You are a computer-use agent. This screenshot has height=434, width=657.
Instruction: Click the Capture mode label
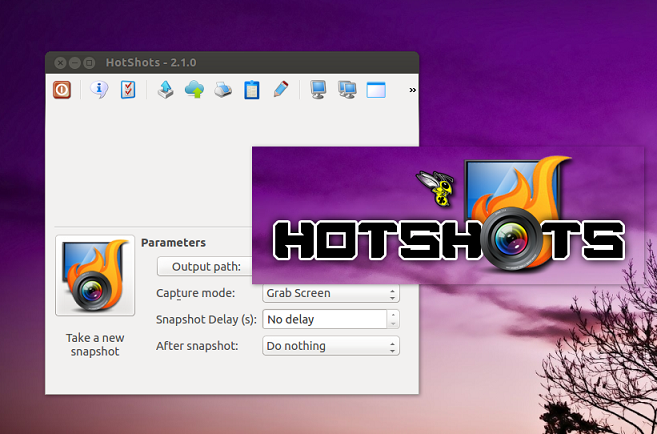tap(196, 293)
